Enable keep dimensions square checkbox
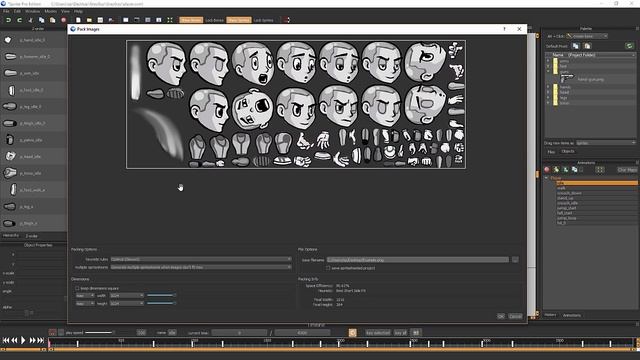 tap(77, 288)
